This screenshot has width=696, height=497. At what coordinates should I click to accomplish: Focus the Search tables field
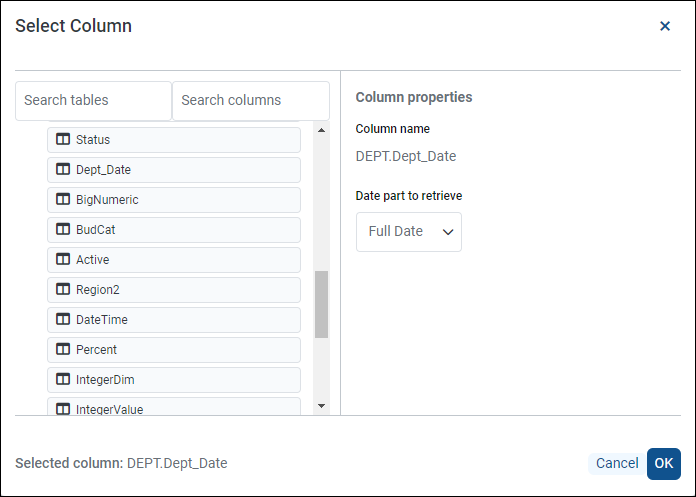(94, 100)
